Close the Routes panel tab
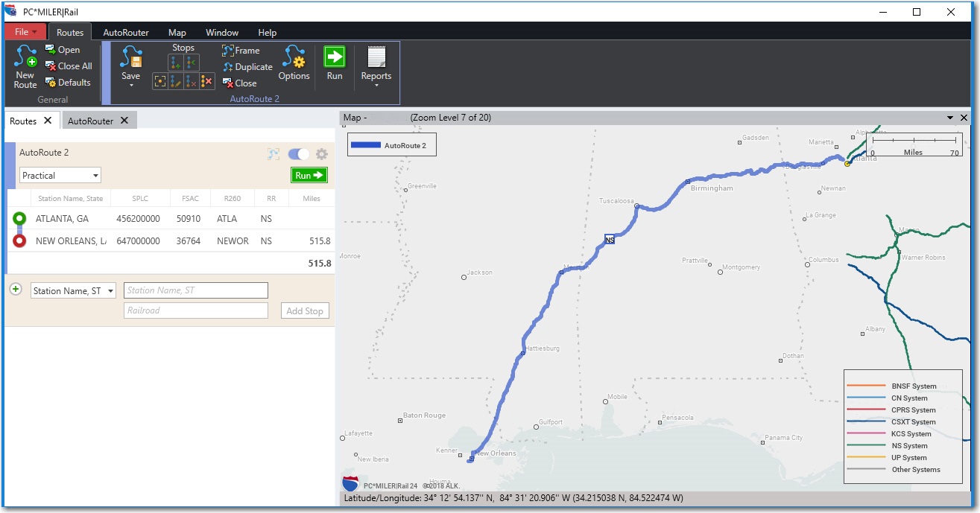 pyautogui.click(x=48, y=120)
